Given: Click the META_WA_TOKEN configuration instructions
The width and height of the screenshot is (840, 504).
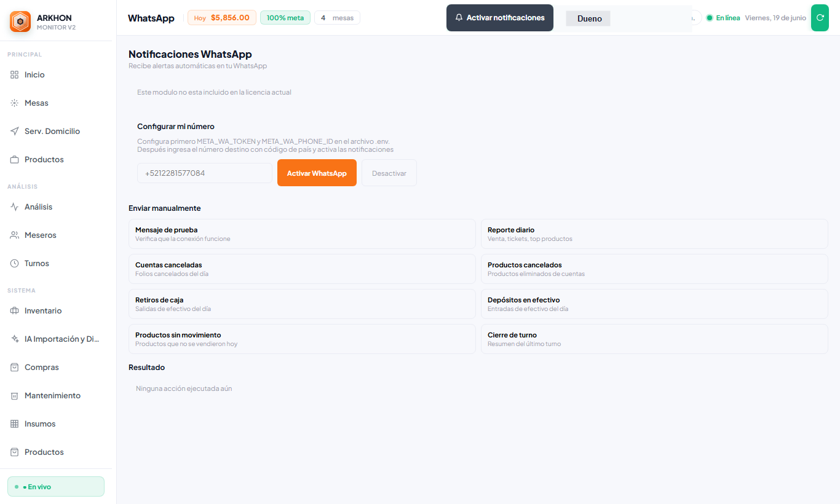Looking at the screenshot, I should [265, 145].
